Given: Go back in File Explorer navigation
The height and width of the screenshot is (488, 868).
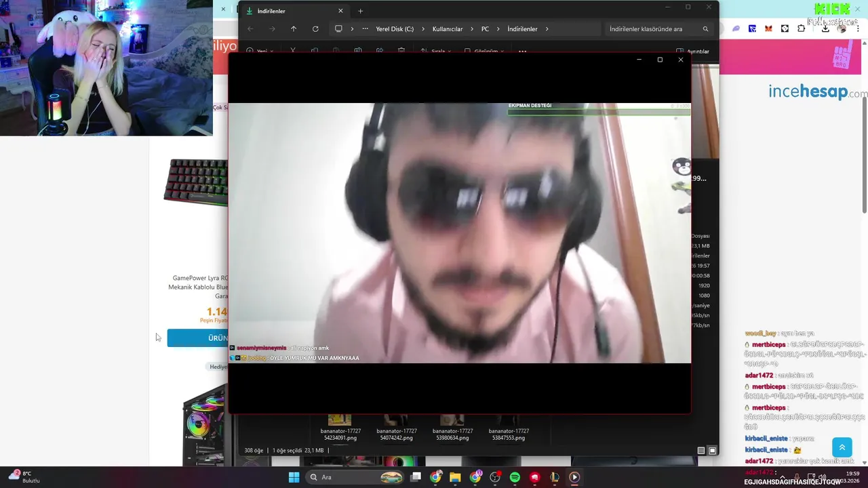Looking at the screenshot, I should click(250, 28).
